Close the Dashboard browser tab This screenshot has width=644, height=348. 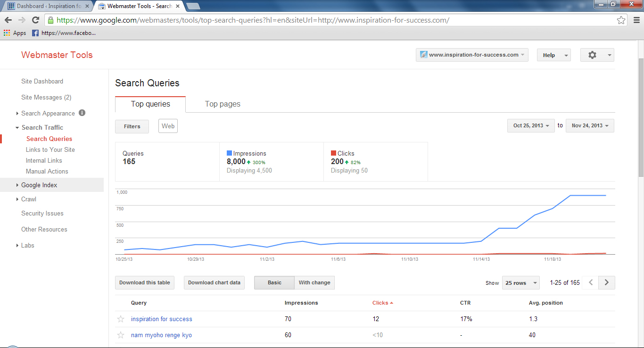pyautogui.click(x=87, y=6)
